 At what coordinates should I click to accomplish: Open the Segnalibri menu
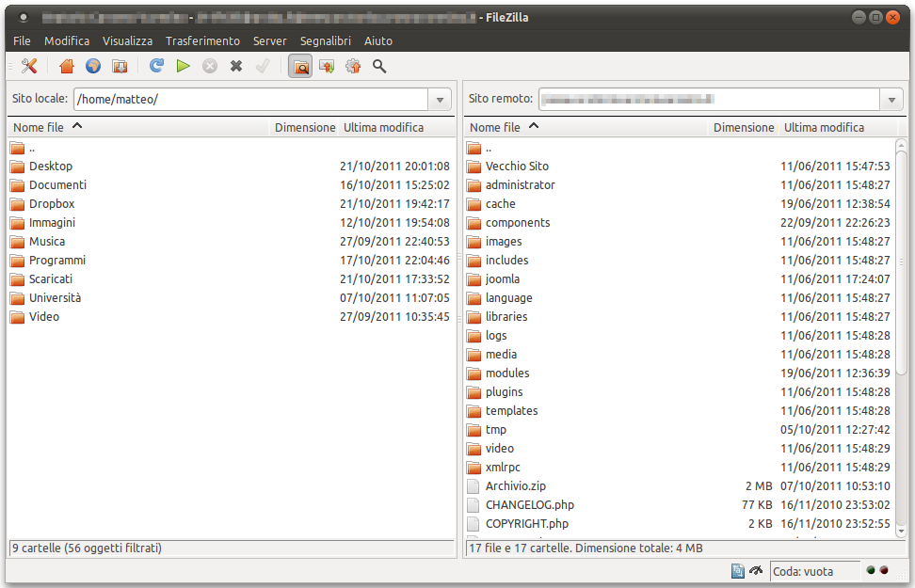326,40
